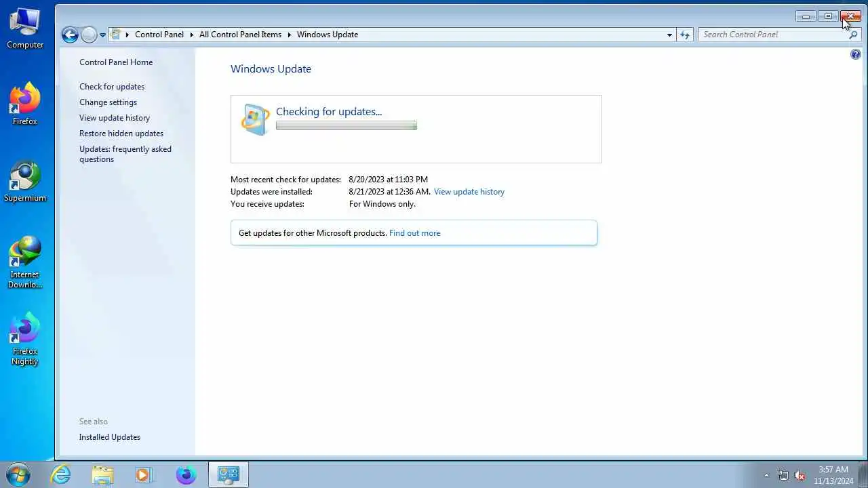Open Installed Updates link
Screen dimensions: 868x488
tap(110, 437)
